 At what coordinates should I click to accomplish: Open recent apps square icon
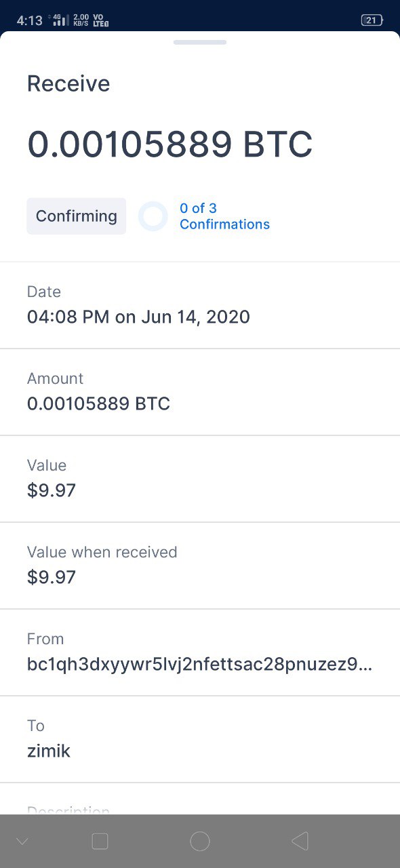pos(100,842)
